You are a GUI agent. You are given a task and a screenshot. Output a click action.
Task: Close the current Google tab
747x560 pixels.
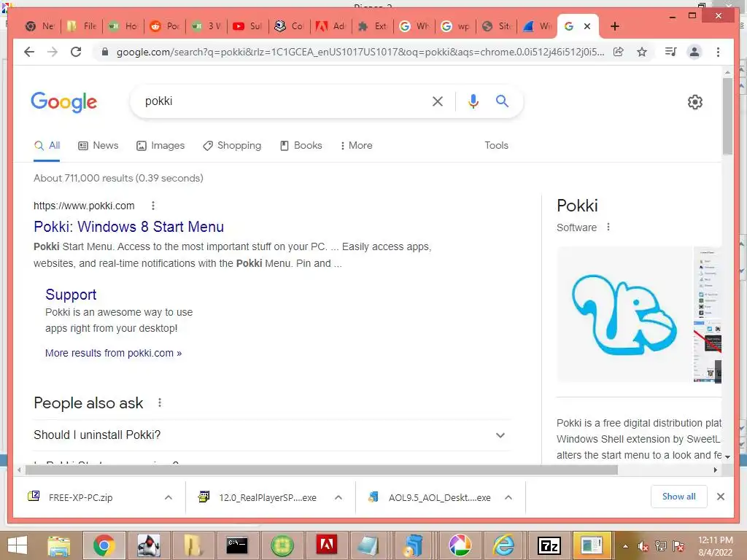click(x=587, y=26)
